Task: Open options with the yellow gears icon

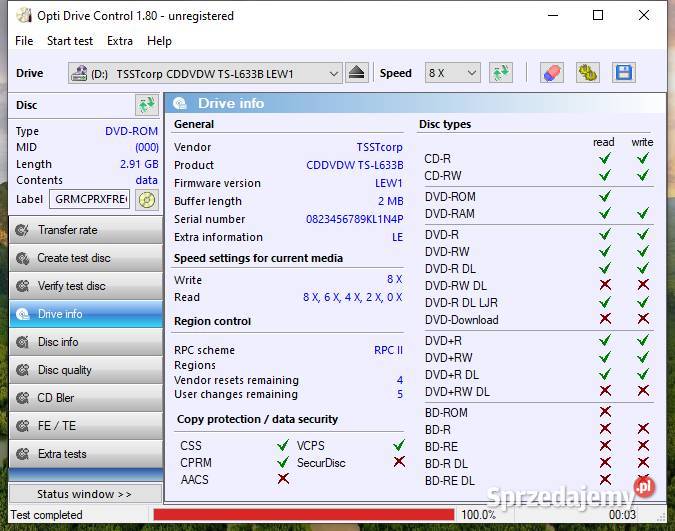Action: point(588,73)
